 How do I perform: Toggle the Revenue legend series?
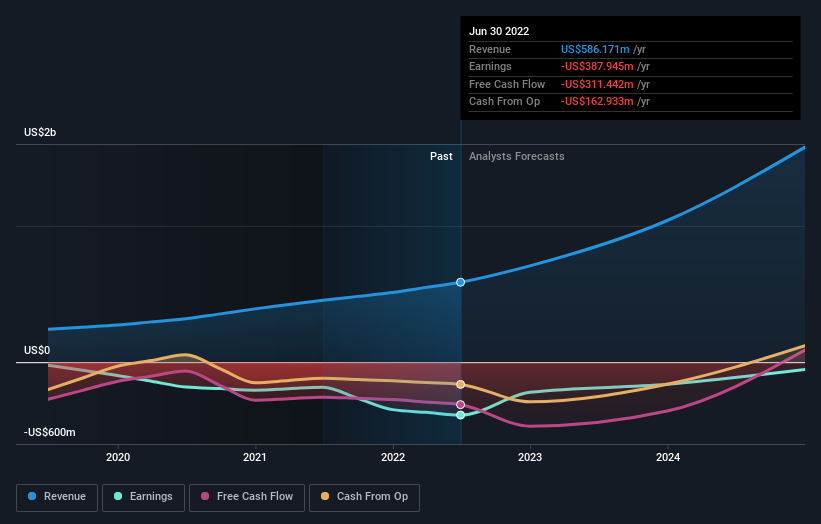57,497
